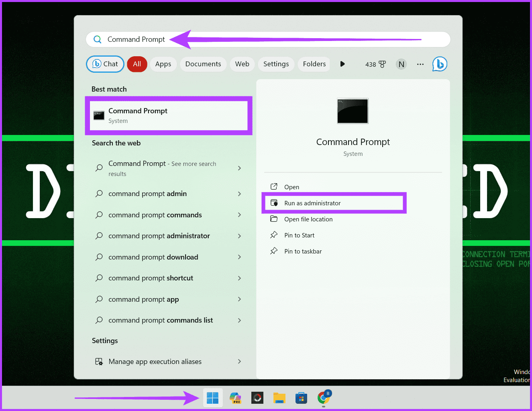Click the Bing icon in search panel
The height and width of the screenshot is (411, 532).
pyautogui.click(x=440, y=64)
